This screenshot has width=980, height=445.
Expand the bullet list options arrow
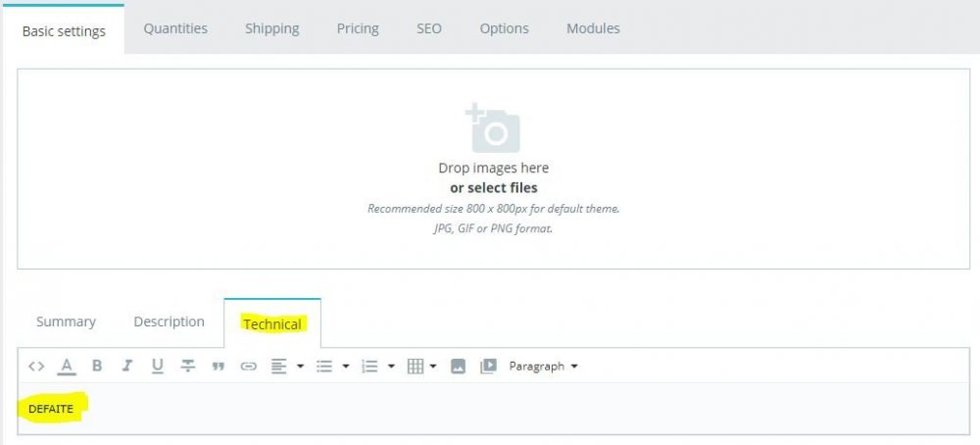346,367
